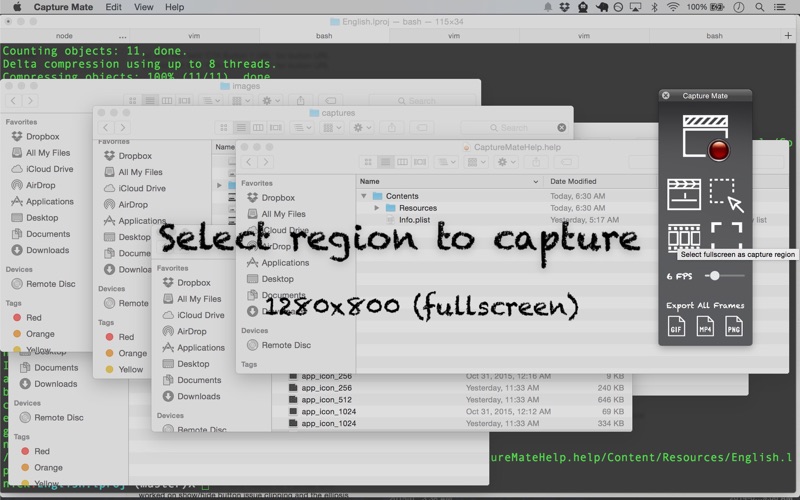The width and height of the screenshot is (800, 500).
Task: Collapse the Contents folder disclosure triangle
Action: 365,196
